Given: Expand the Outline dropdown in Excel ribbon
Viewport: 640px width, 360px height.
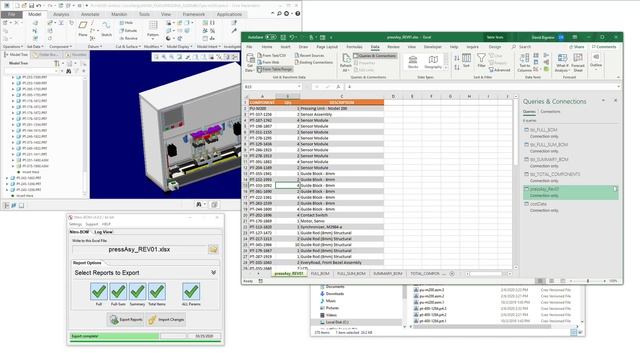Looking at the screenshot, I should point(596,62).
